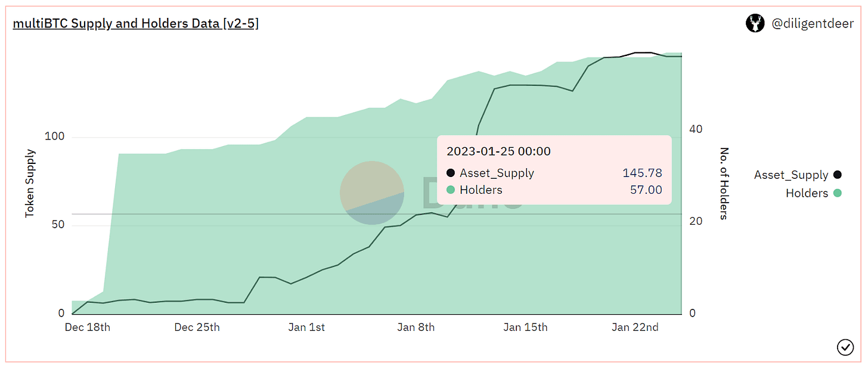This screenshot has width=868, height=369.
Task: Click the No. of Holders axis title
Action: (724, 183)
